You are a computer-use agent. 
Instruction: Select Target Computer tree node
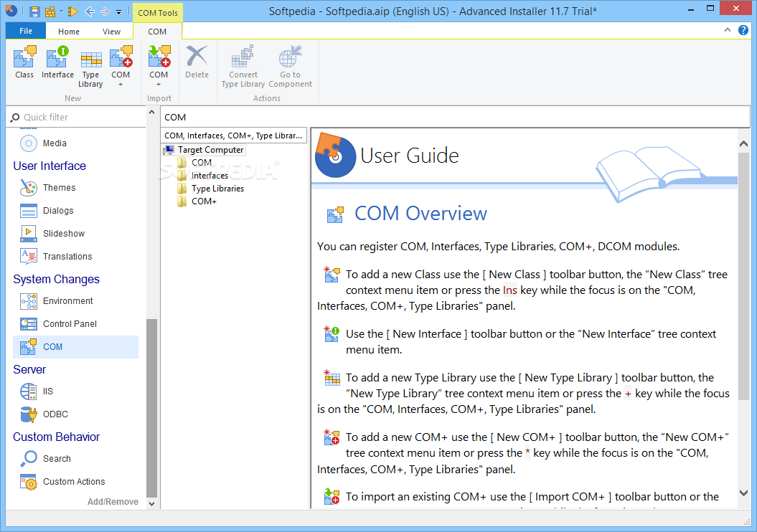(210, 150)
